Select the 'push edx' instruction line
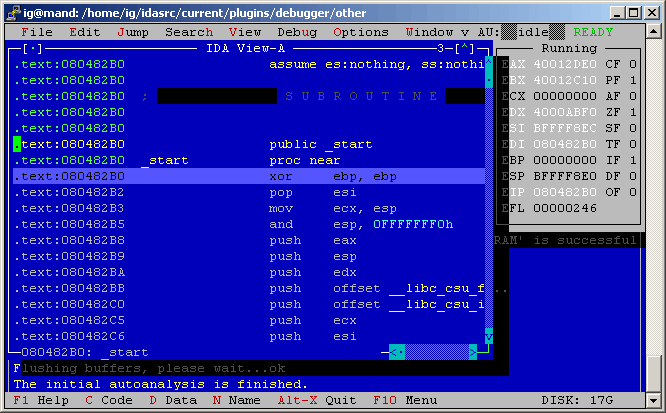The image size is (666, 413). 249,272
